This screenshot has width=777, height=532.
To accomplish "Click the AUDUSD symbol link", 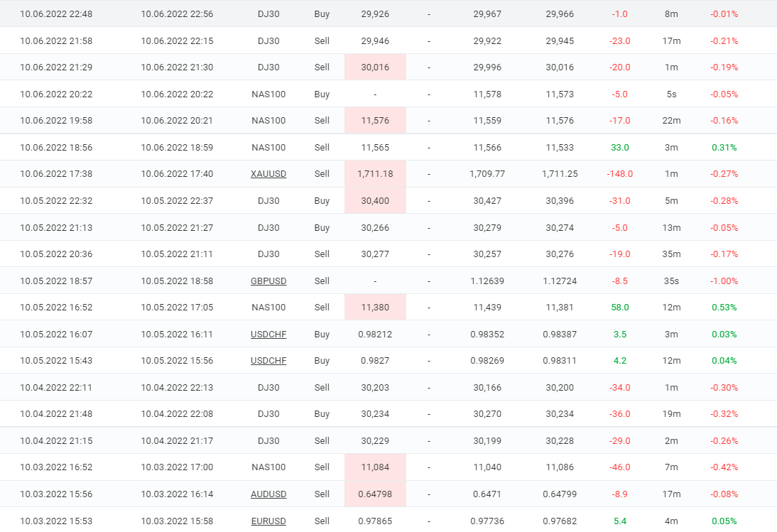I will 268,494.
